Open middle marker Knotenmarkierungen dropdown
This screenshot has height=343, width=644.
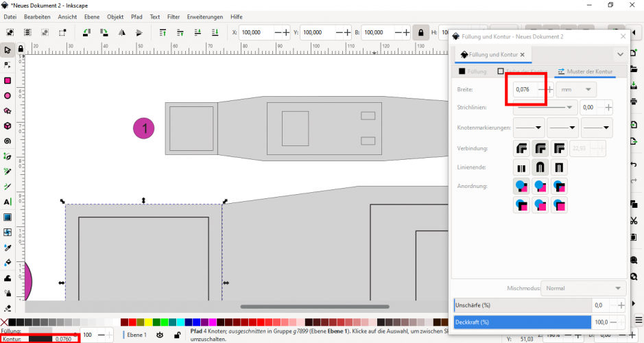click(562, 128)
